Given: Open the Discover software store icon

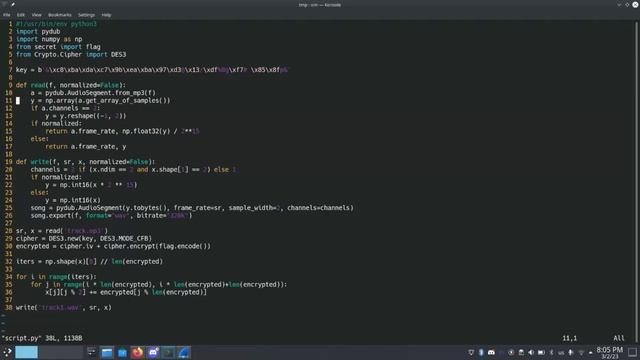Looking at the screenshot, I should 122,352.
